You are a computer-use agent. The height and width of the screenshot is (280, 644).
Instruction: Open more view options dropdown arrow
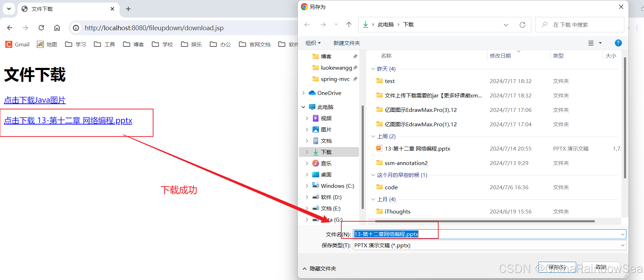[600, 43]
